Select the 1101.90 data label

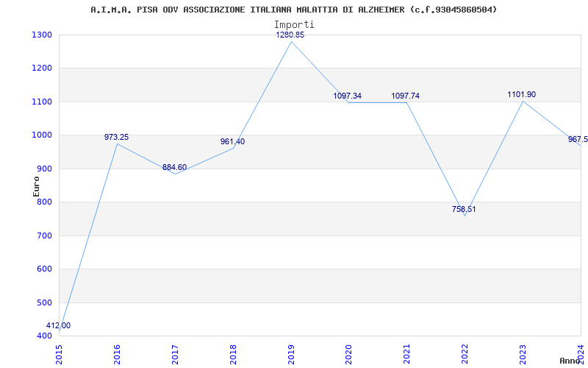click(x=522, y=94)
